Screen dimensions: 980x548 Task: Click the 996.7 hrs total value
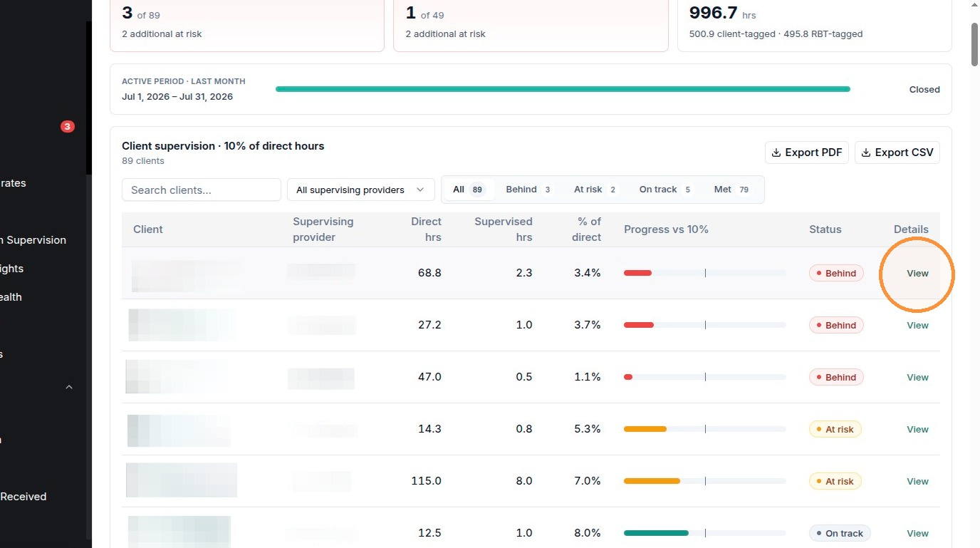pyautogui.click(x=723, y=13)
